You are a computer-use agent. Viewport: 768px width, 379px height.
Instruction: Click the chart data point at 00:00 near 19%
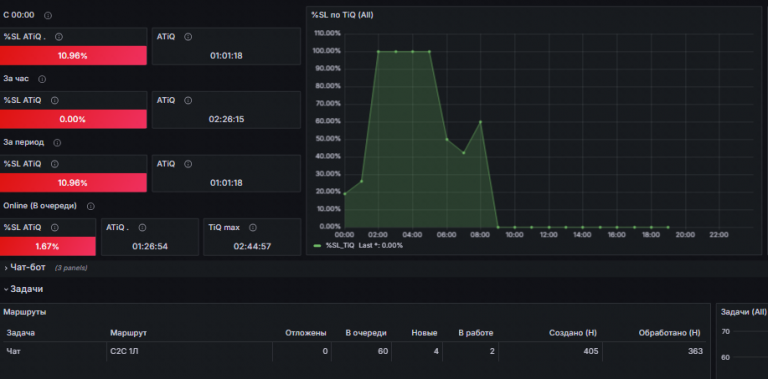point(344,194)
